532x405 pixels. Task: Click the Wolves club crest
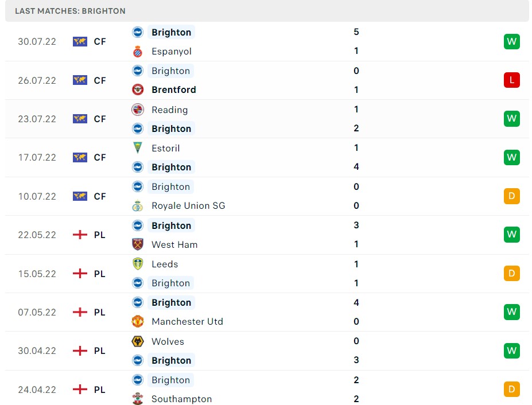point(138,341)
